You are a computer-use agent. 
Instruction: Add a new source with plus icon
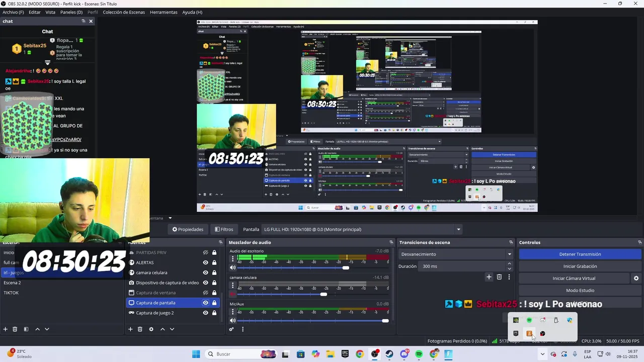130,329
